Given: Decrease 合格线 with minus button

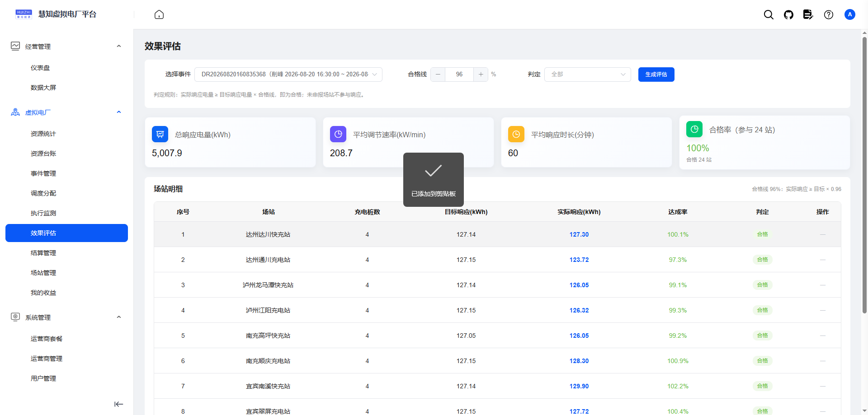Looking at the screenshot, I should click(438, 75).
